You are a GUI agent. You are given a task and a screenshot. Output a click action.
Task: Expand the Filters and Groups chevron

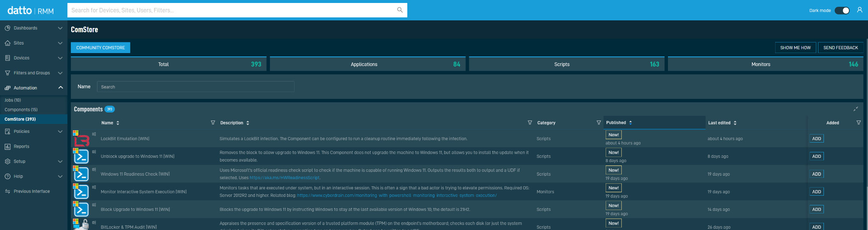pos(60,73)
